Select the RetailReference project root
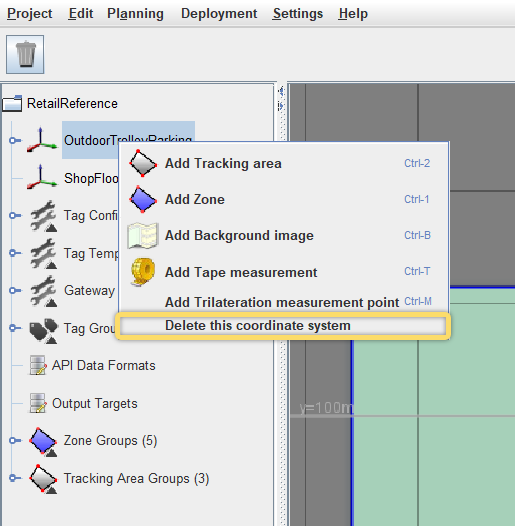The width and height of the screenshot is (515, 526). click(x=72, y=103)
